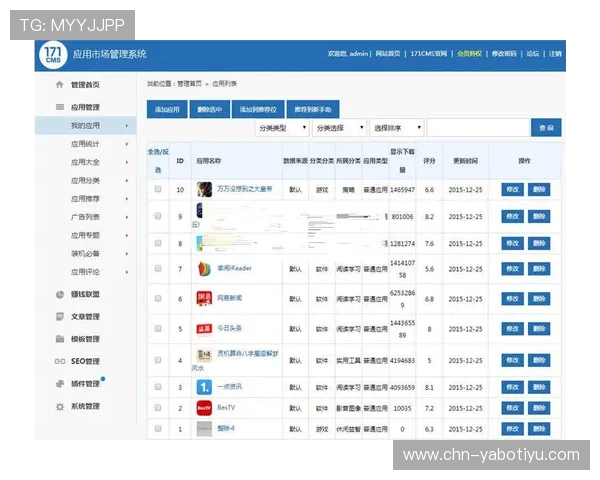Check the box for row ID 4
The height and width of the screenshot is (480, 600).
pos(158,360)
